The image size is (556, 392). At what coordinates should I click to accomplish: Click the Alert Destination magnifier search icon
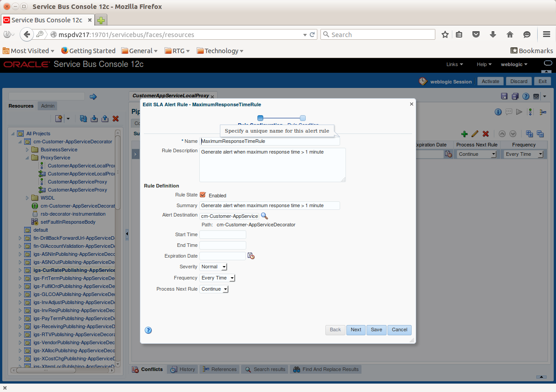point(264,216)
